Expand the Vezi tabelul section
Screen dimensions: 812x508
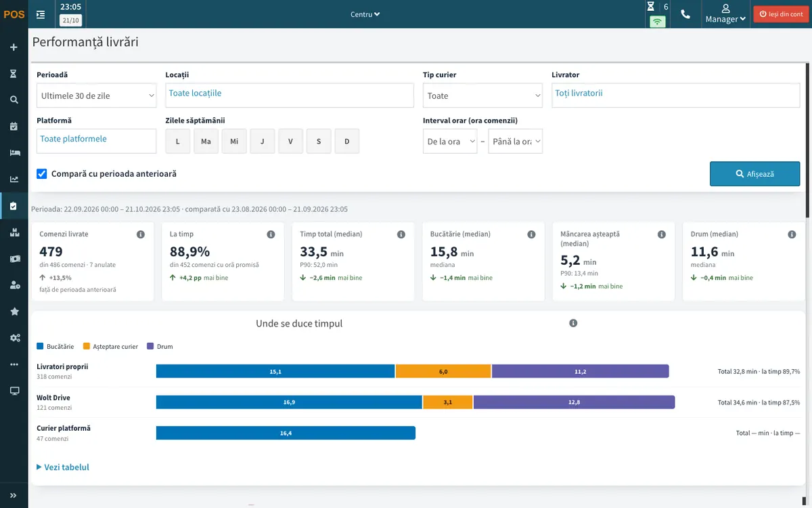(63, 467)
